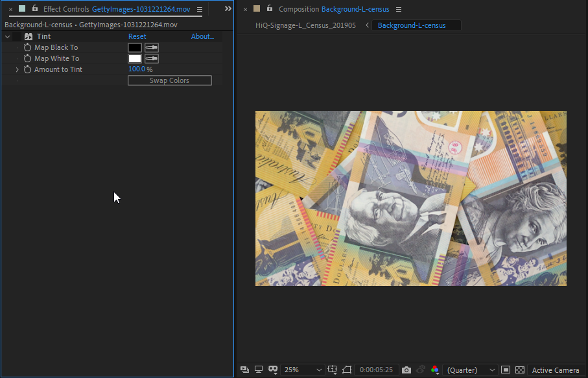588x378 pixels.
Task: Click the composition preview image
Action: [x=411, y=198]
